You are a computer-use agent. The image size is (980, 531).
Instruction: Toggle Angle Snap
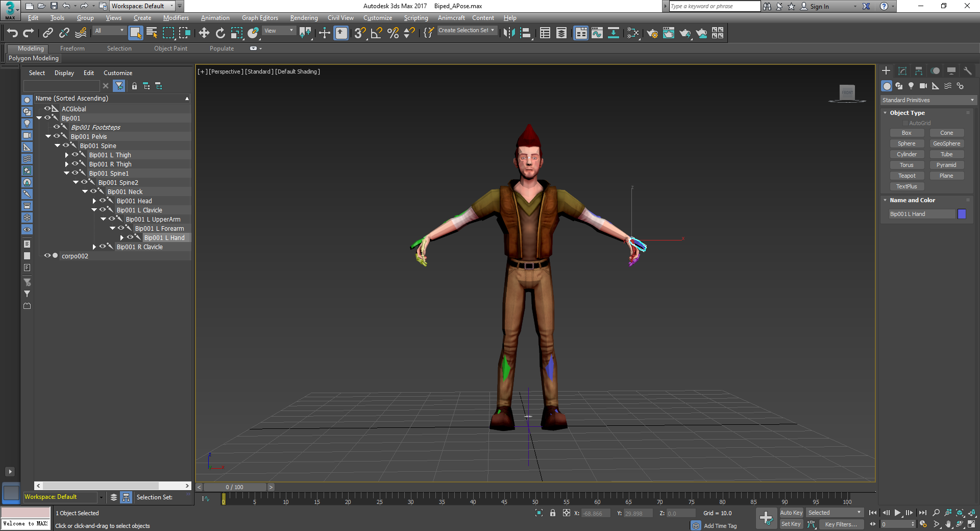pos(377,33)
